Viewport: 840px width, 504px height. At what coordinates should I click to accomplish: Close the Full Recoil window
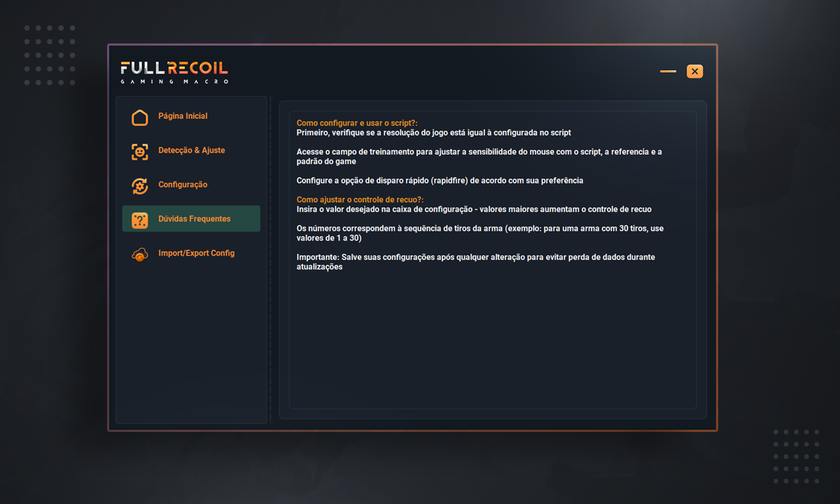click(x=694, y=71)
